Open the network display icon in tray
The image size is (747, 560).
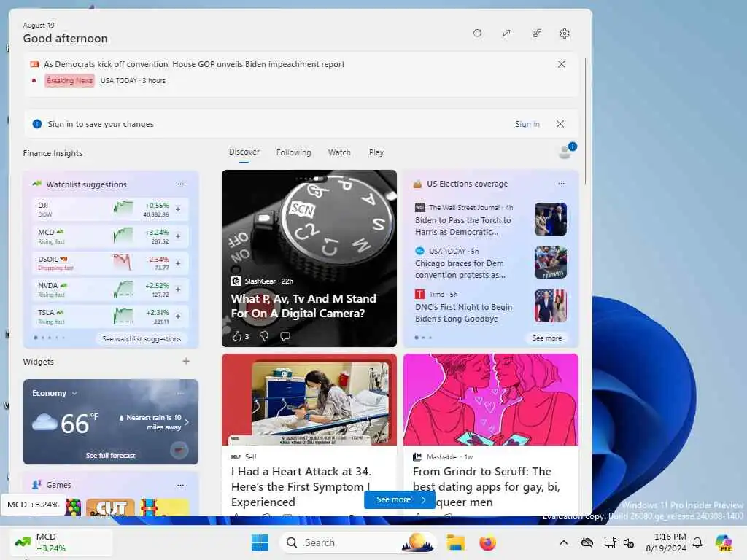(x=610, y=542)
